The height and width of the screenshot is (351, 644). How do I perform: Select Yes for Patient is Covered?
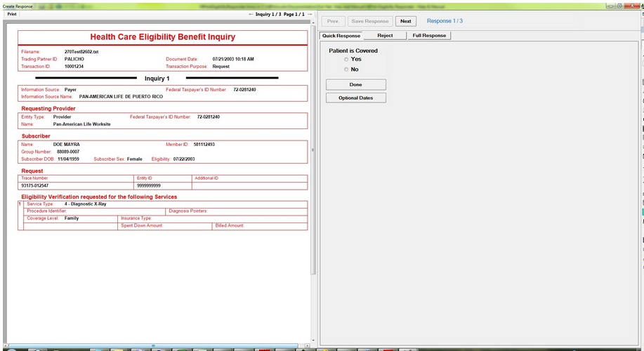(x=346, y=60)
